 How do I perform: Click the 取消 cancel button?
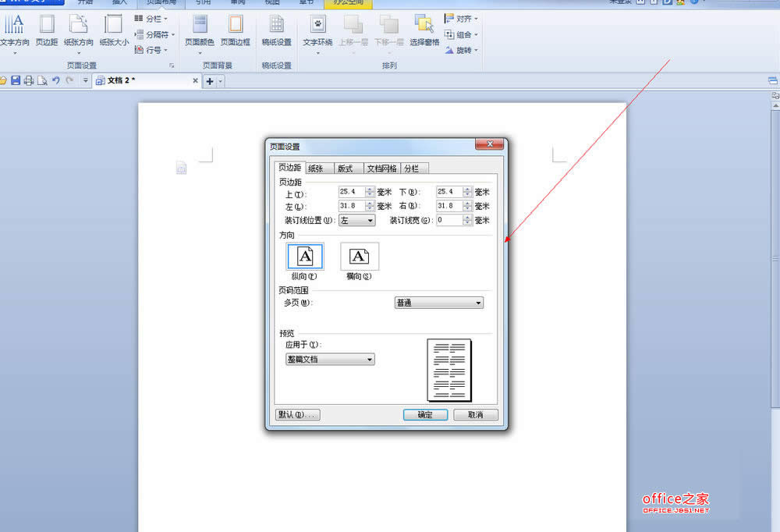[476, 414]
